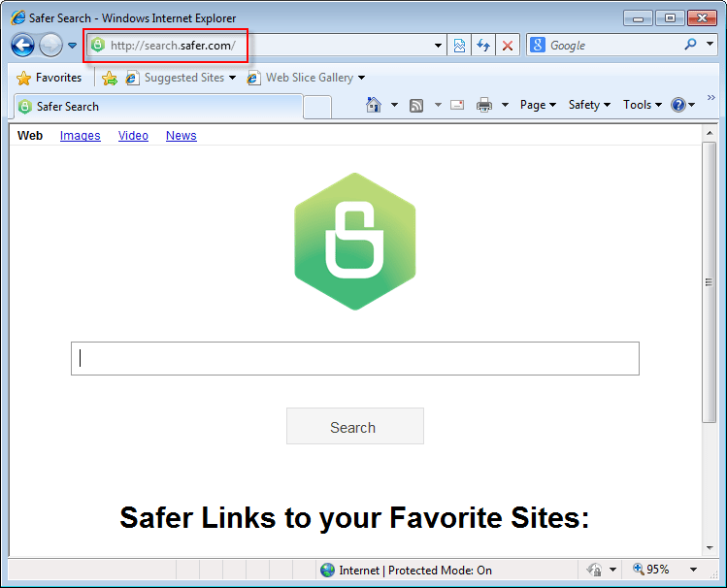Click the RSS Feeds icon

tap(416, 106)
